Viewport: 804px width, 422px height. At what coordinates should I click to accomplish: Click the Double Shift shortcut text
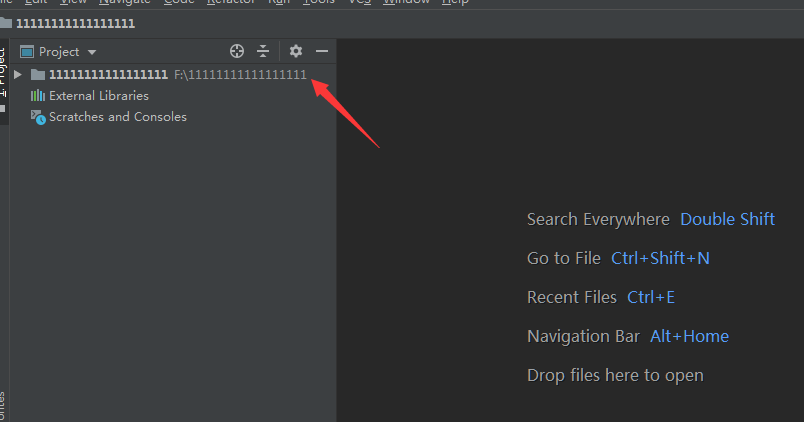point(727,219)
